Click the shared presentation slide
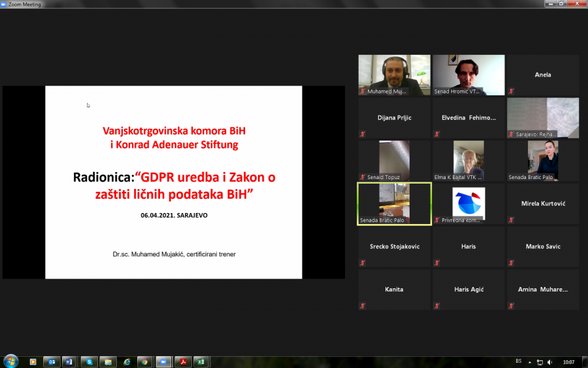 (174, 182)
